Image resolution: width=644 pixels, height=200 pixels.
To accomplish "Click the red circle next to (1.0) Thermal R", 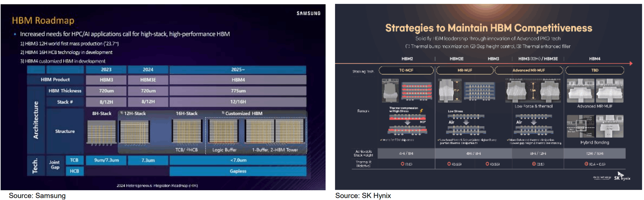I will tap(403, 164).
